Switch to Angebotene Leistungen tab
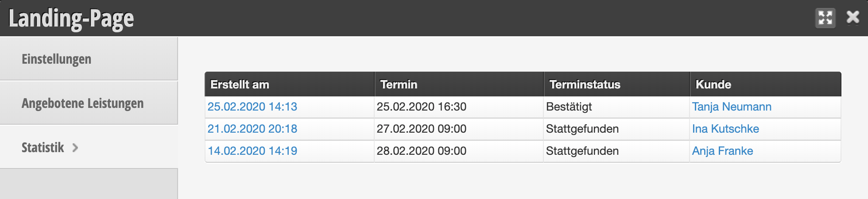868x199 pixels. [x=89, y=103]
